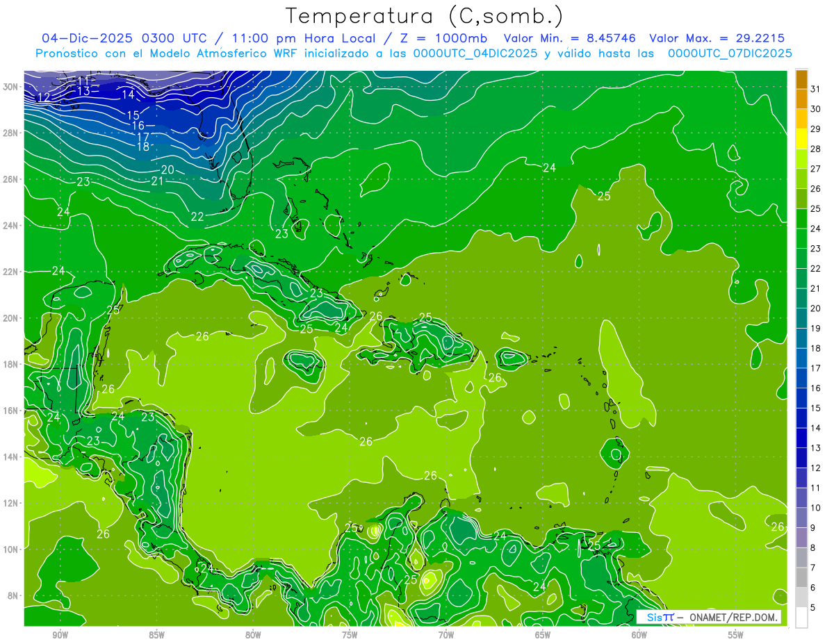Select the "Valor Min. = 8.45746" text
The image size is (834, 644).
570,38
